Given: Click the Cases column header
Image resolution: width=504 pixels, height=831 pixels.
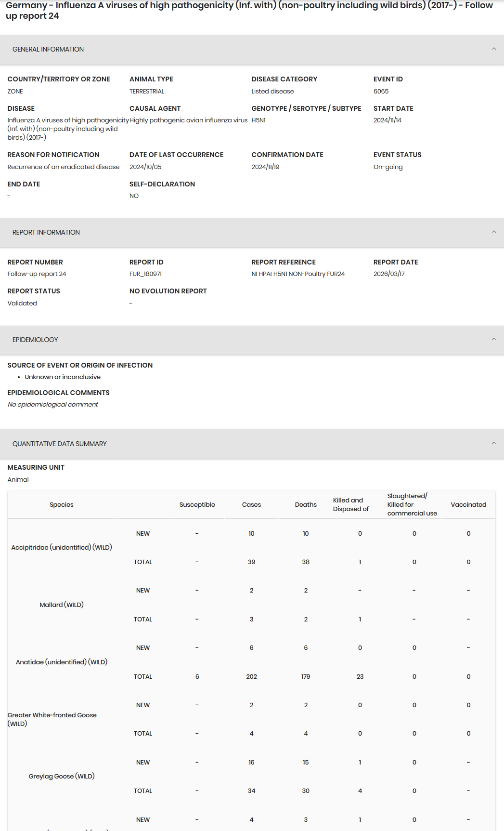Looking at the screenshot, I should (251, 504).
